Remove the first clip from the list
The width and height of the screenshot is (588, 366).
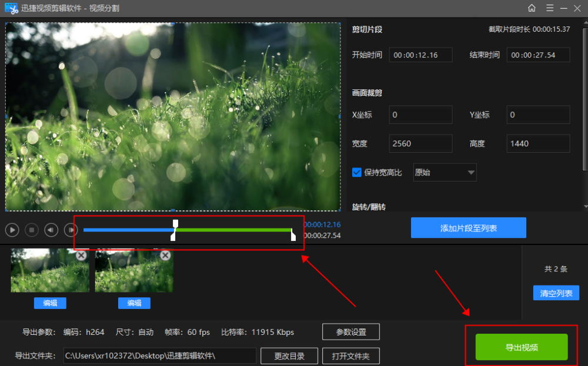pyautogui.click(x=81, y=256)
